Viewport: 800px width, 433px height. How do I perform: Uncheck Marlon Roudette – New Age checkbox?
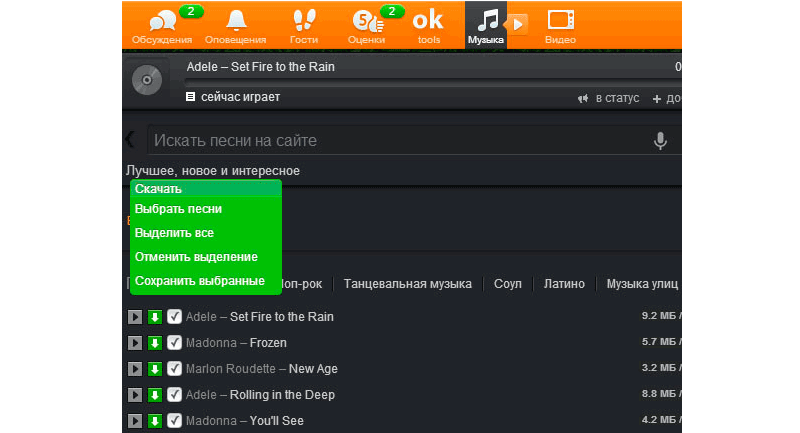pos(174,369)
